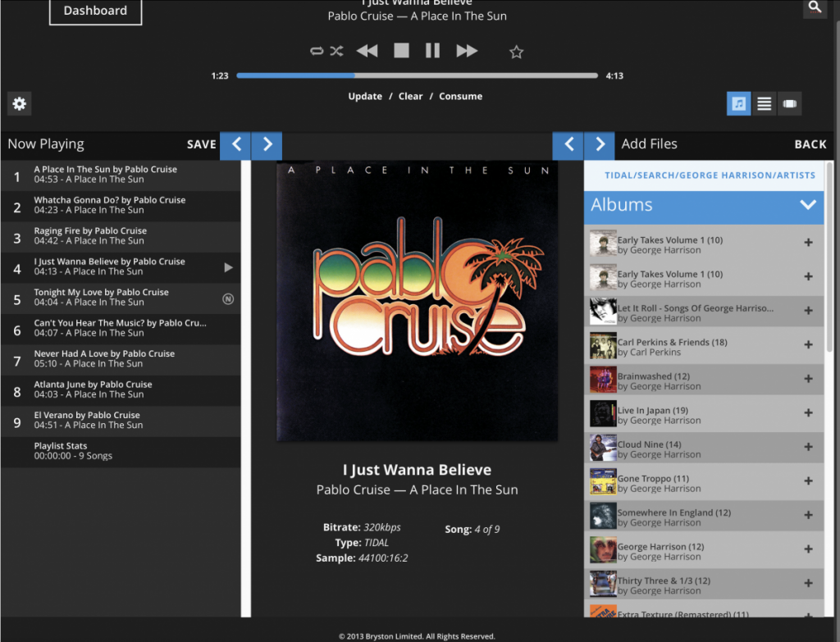840x642 pixels.
Task: Open Brainwashed album thumbnail
Action: [603, 380]
